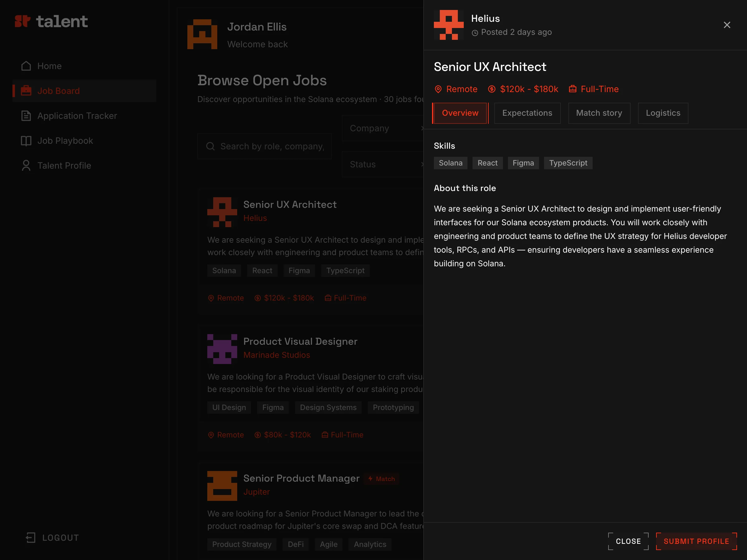
Task: Click the Logout icon
Action: coord(31,537)
